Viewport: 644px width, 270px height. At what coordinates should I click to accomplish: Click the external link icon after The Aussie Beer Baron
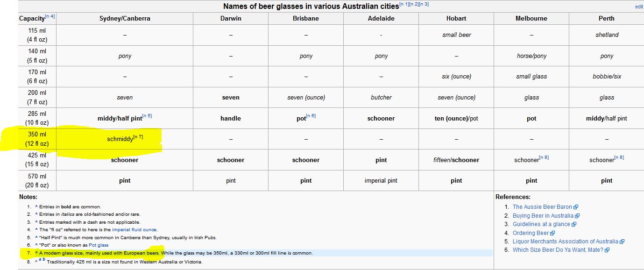(x=576, y=207)
